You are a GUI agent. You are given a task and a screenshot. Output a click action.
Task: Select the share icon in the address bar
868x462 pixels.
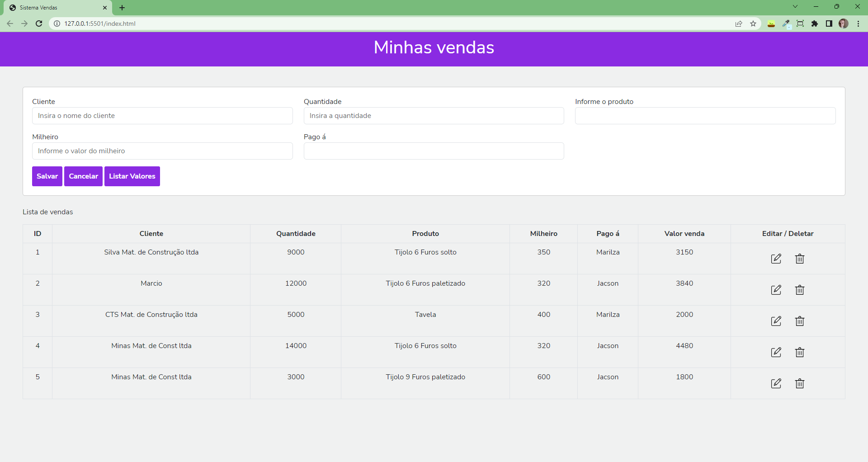(x=739, y=24)
